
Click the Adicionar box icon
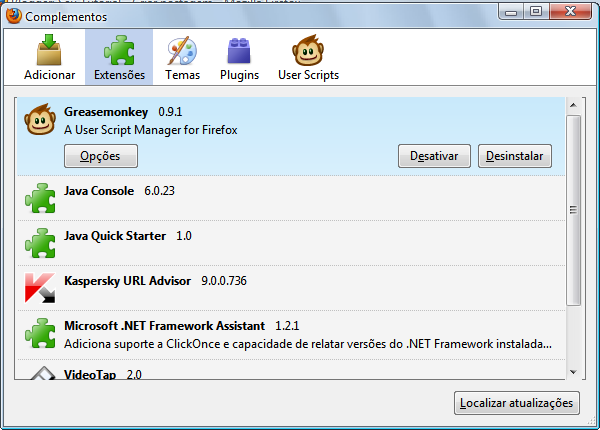(x=49, y=50)
